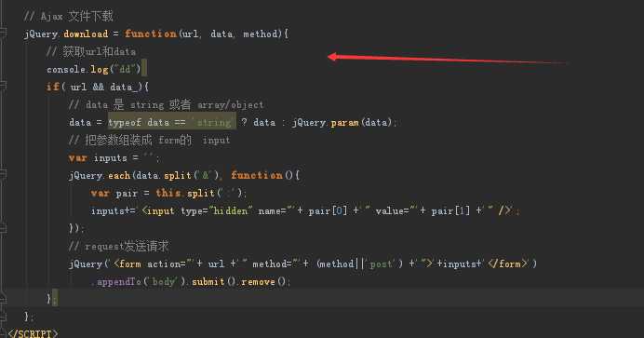Click the highlighted closing brace '};' of if block
This screenshot has height=338, width=644.
(x=52, y=299)
